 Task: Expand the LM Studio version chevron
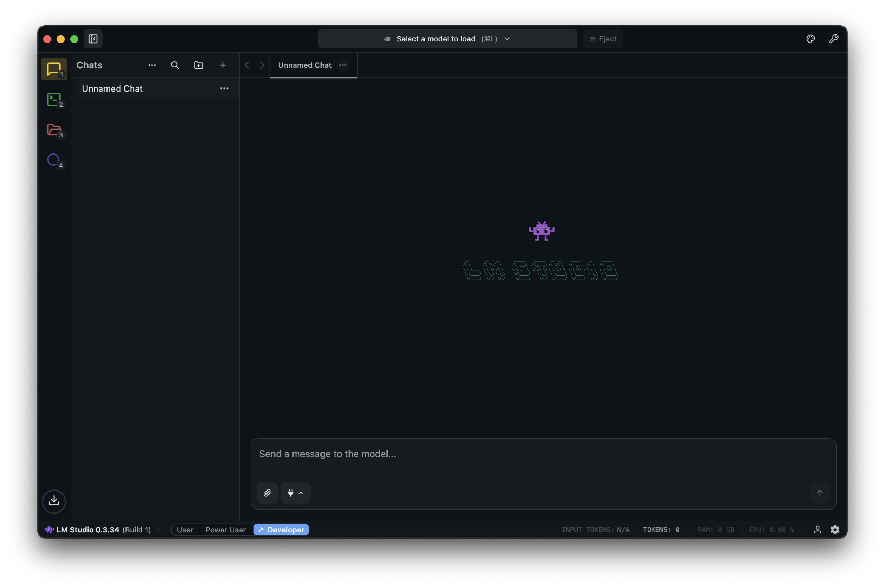click(x=159, y=530)
